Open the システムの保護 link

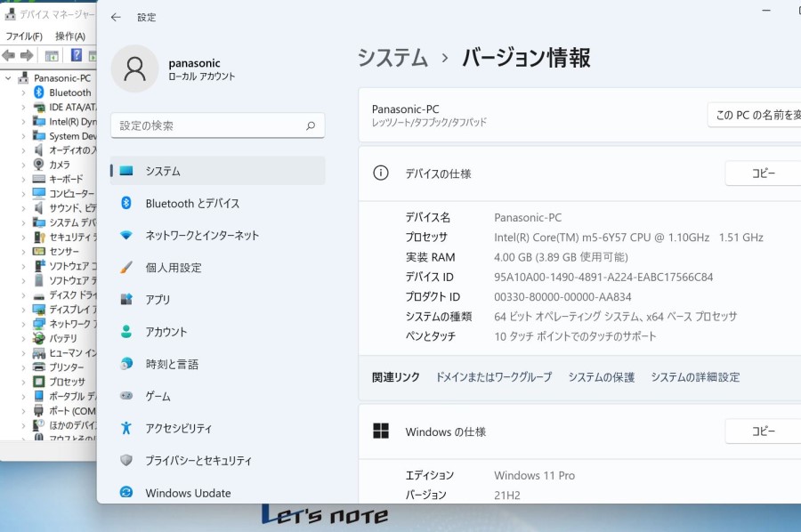(x=602, y=377)
